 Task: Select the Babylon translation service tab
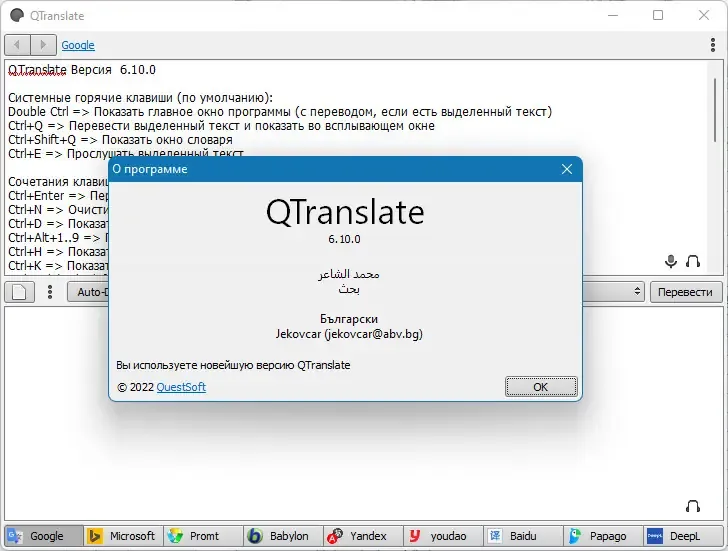pos(283,536)
